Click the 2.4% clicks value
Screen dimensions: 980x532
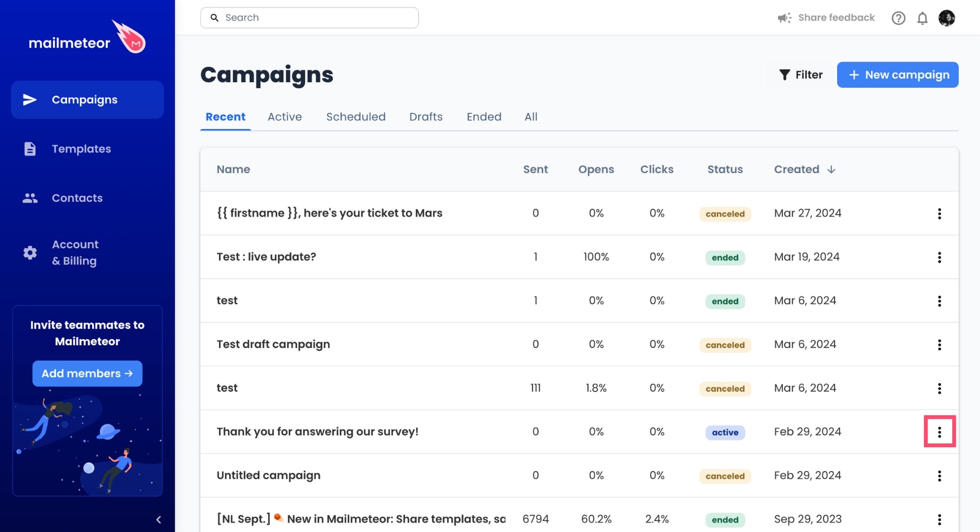click(657, 519)
